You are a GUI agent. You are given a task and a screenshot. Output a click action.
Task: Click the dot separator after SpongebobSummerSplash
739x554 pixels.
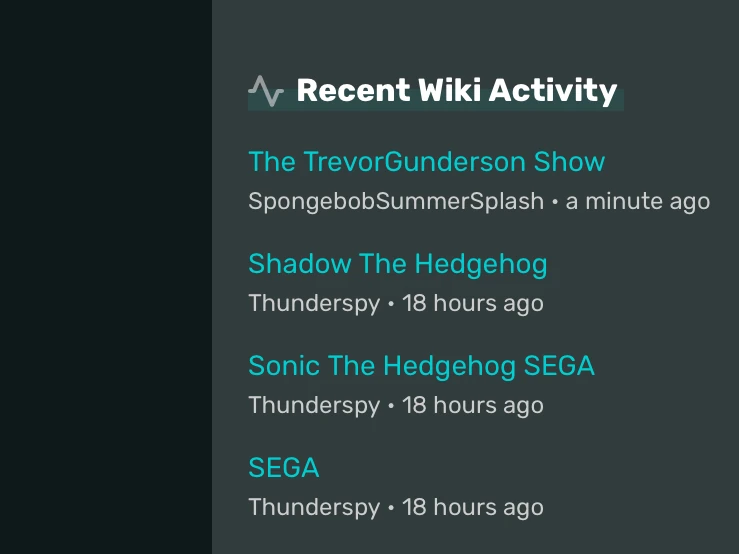[x=555, y=202]
